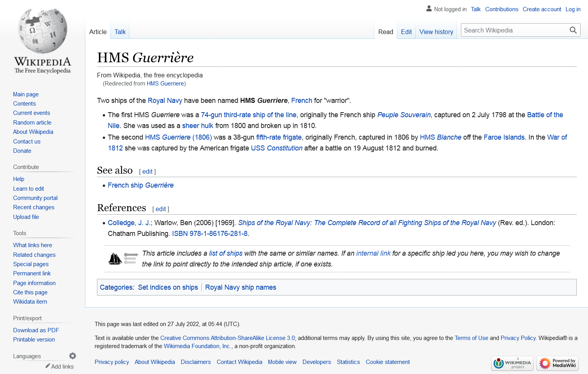Open the Edit tab

coord(406,32)
